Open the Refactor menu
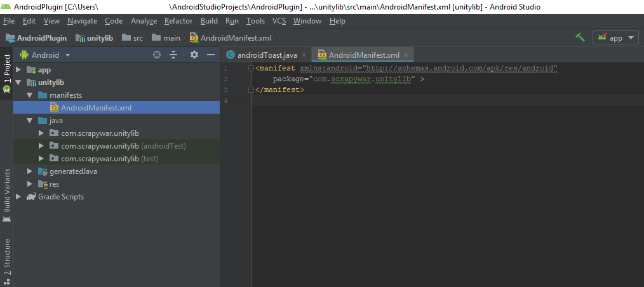The width and height of the screenshot is (644, 287). click(x=178, y=21)
